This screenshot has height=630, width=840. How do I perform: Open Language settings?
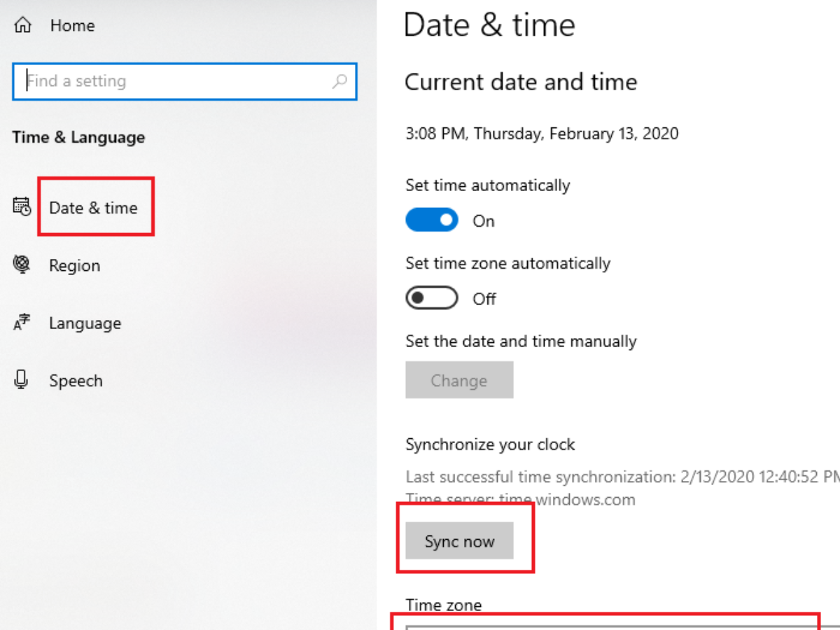pos(85,323)
